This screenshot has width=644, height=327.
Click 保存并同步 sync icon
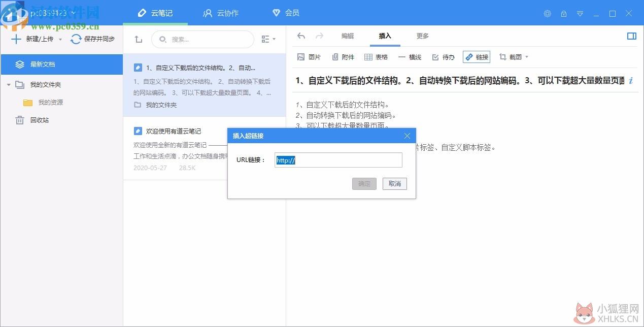pos(76,39)
